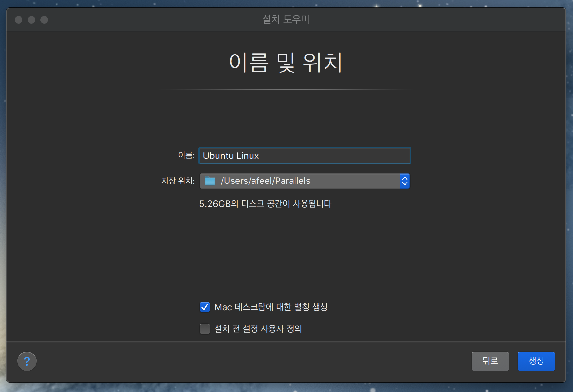Go back with the 뒤로 button

[x=490, y=361]
